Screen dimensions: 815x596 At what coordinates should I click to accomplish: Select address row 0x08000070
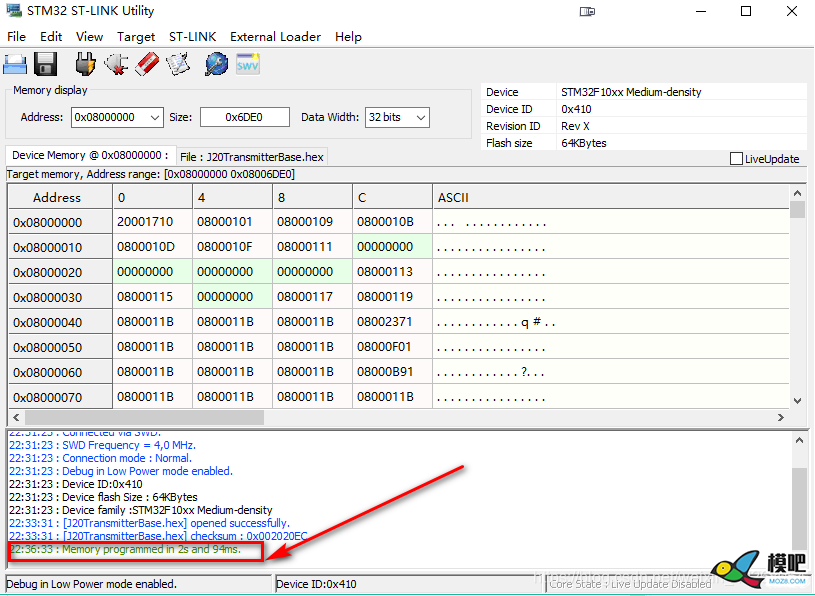pyautogui.click(x=60, y=397)
